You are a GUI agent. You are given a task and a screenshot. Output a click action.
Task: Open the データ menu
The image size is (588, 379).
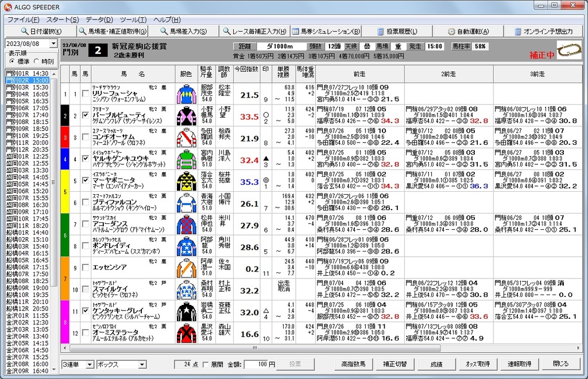[99, 20]
